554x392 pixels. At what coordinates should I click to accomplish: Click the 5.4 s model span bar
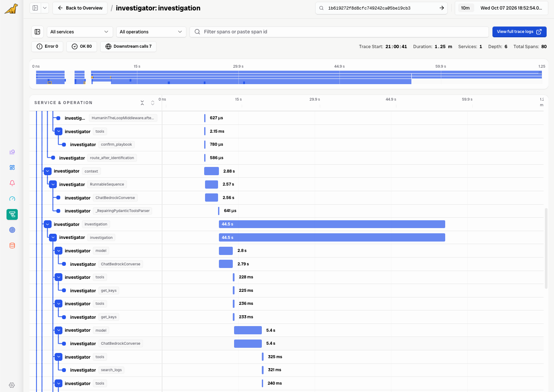(x=248, y=330)
